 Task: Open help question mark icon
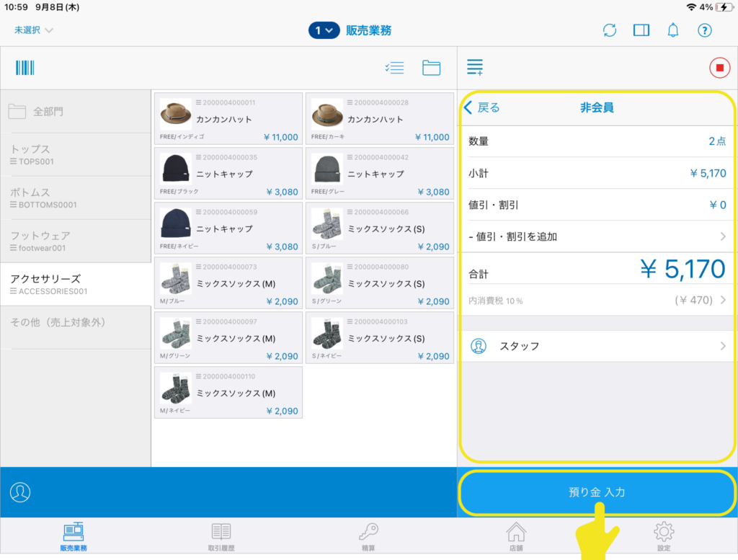[705, 30]
